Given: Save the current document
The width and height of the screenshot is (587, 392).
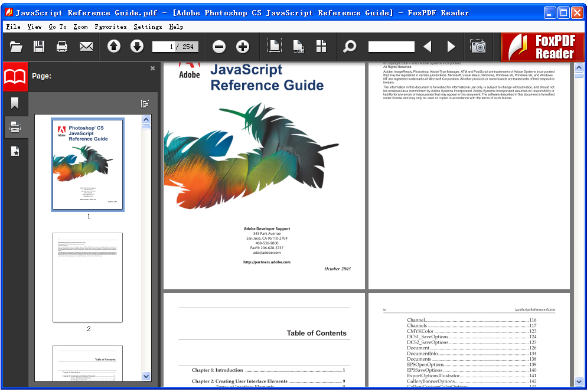Looking at the screenshot, I should [38, 46].
